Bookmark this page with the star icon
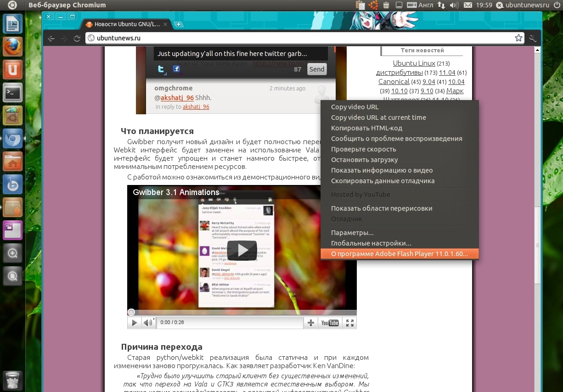 pos(518,38)
